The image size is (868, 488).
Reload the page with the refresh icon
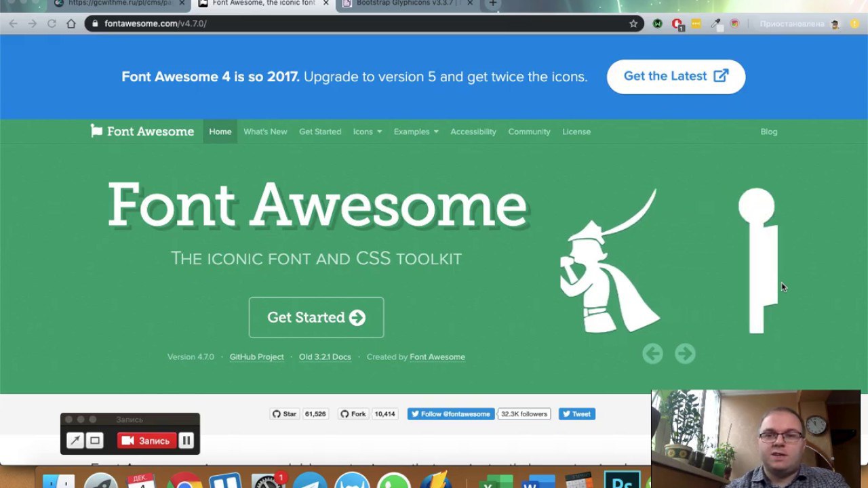click(52, 24)
